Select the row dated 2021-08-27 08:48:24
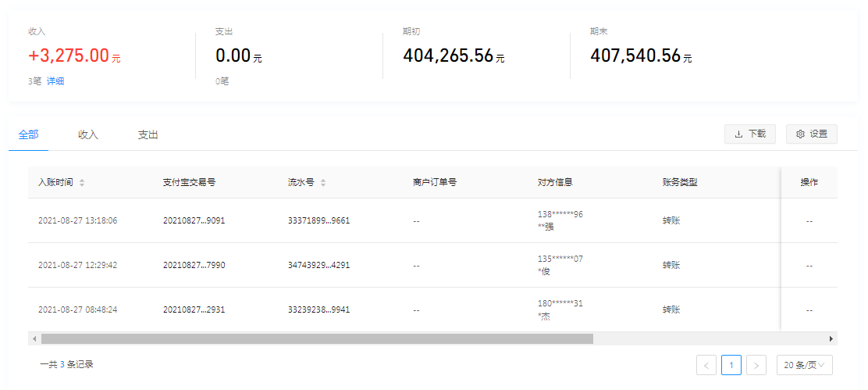The image size is (868, 390). point(77,309)
